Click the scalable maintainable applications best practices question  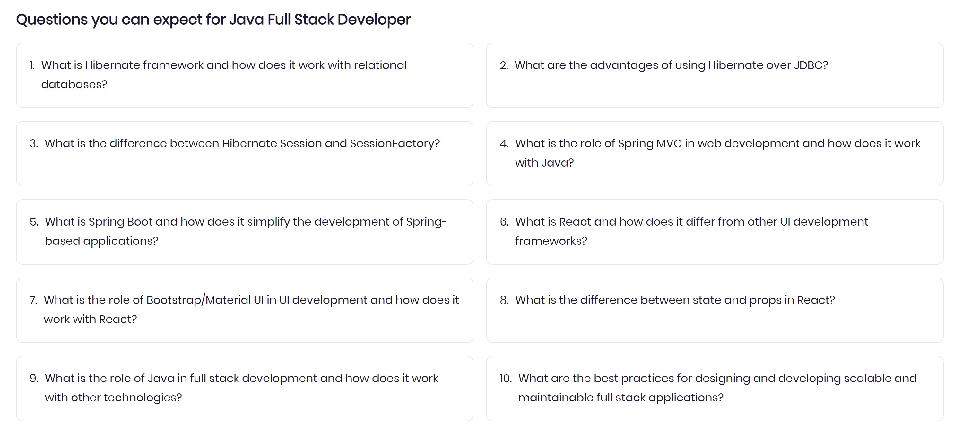pos(715,389)
